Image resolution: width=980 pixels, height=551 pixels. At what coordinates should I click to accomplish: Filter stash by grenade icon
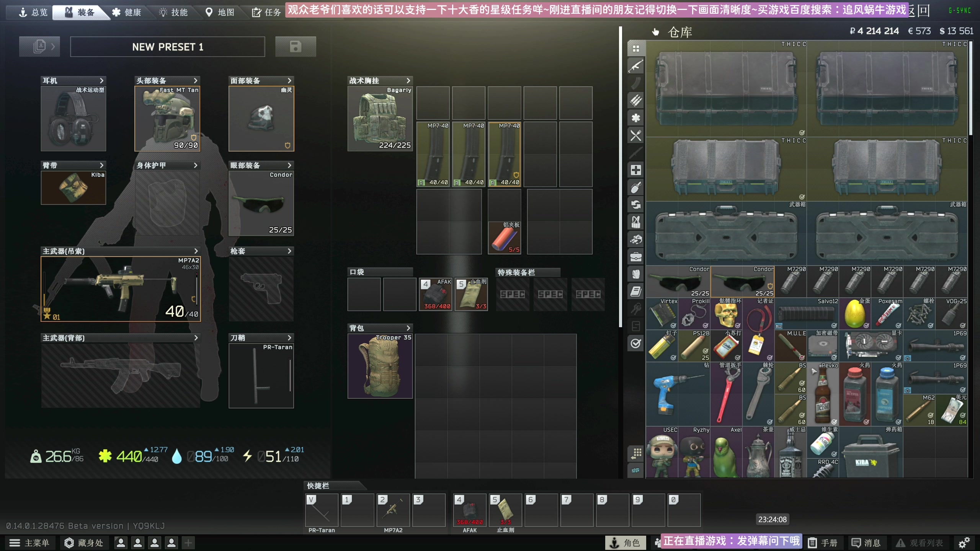(636, 187)
